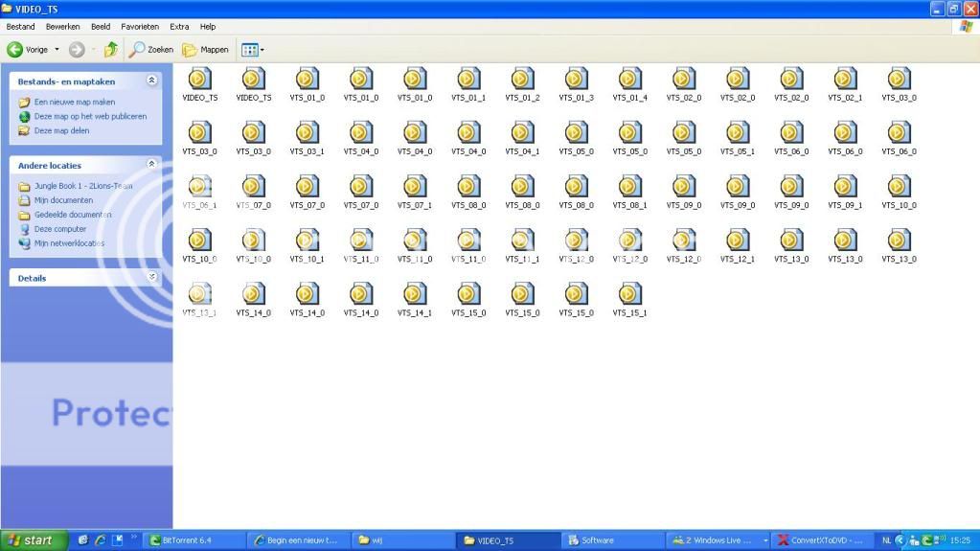Switch to BitTorrent 6.4 in the taskbar
The height and width of the screenshot is (551, 980).
(x=188, y=540)
